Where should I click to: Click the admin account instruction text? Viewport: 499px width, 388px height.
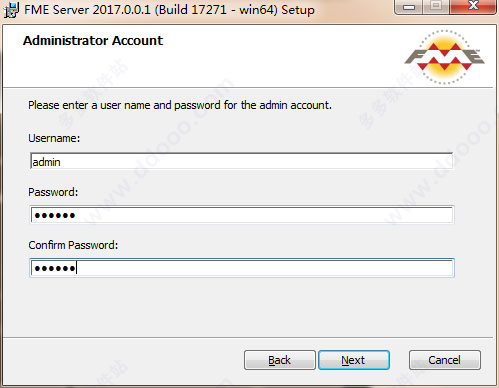[x=180, y=105]
